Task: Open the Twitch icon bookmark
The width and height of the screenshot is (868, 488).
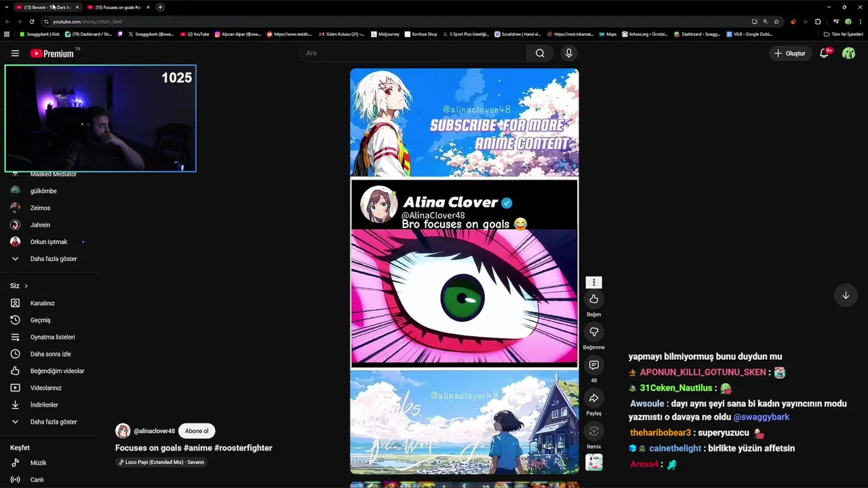Action: [120, 34]
